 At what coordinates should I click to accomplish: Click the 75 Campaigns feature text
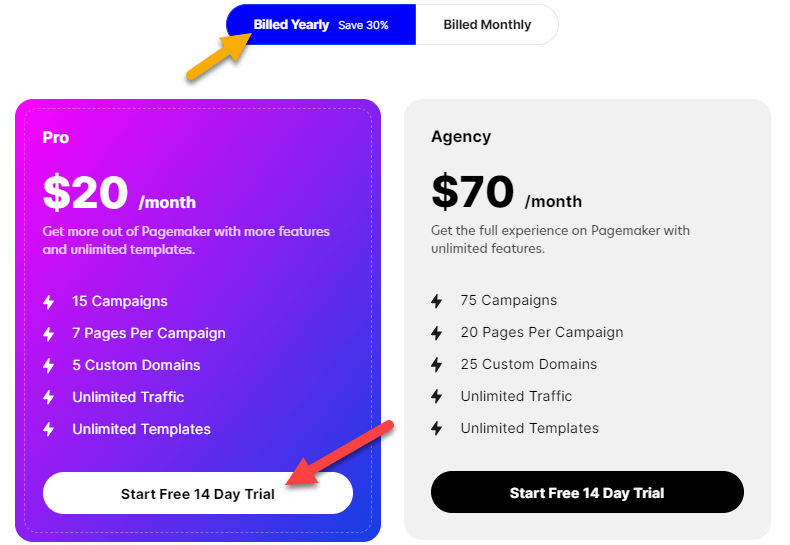point(509,300)
